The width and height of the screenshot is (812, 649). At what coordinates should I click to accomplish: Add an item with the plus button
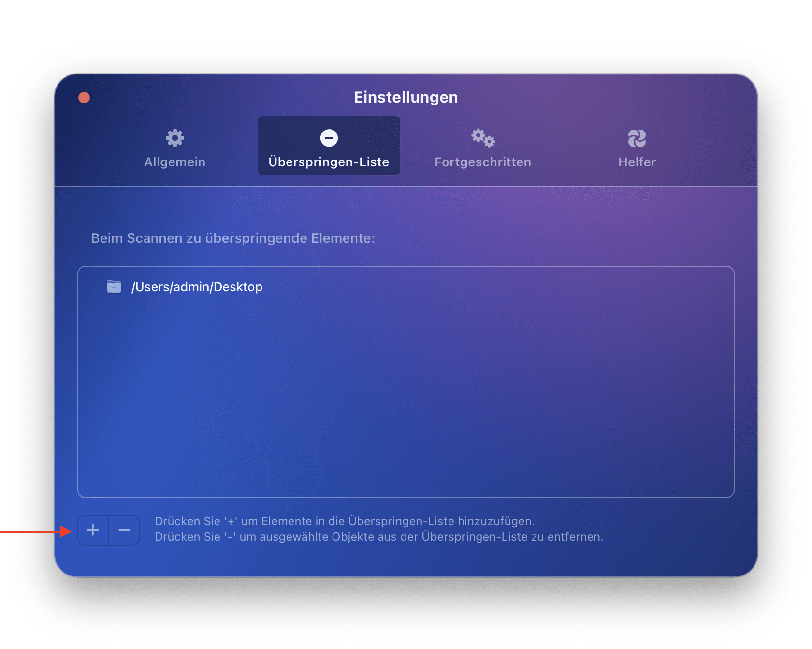click(x=93, y=530)
